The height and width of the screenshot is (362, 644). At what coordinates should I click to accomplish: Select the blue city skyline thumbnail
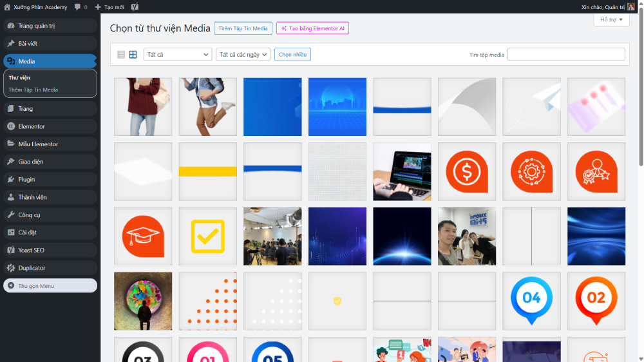[x=337, y=107]
